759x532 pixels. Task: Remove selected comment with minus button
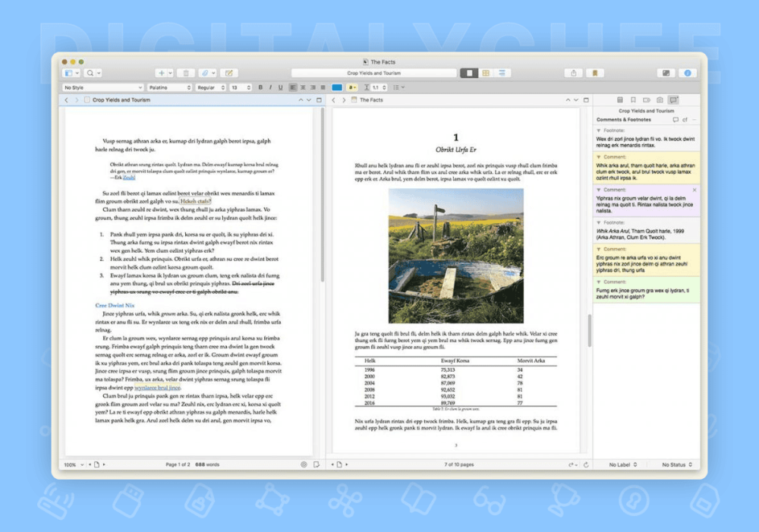tap(694, 120)
